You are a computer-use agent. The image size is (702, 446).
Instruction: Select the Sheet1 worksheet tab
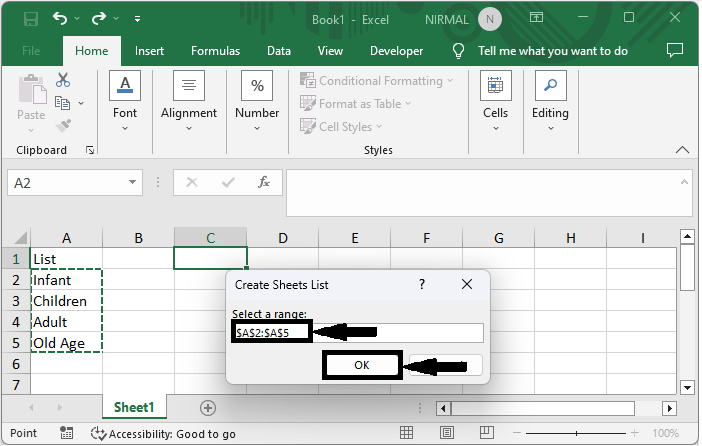pos(133,408)
